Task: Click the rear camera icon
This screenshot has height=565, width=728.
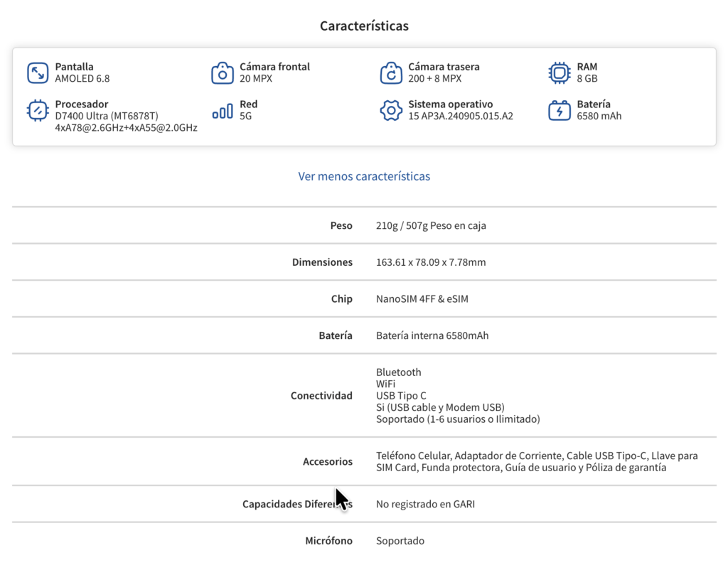Action: 391,72
